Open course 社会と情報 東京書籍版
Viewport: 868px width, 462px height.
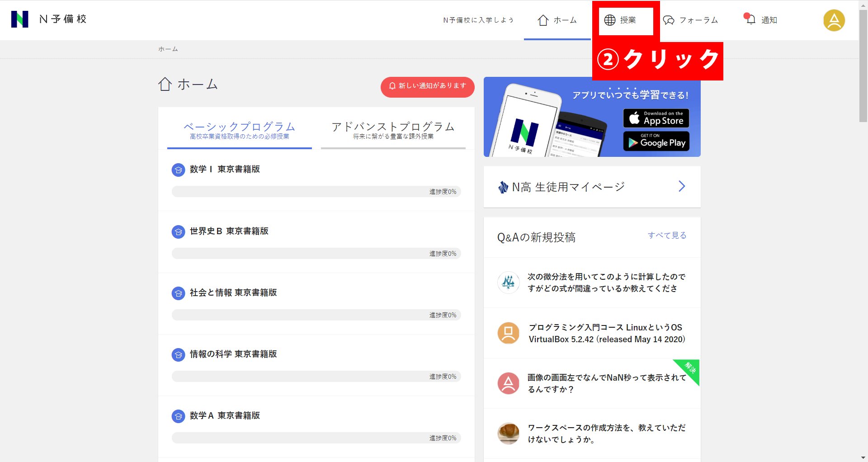pyautogui.click(x=233, y=292)
